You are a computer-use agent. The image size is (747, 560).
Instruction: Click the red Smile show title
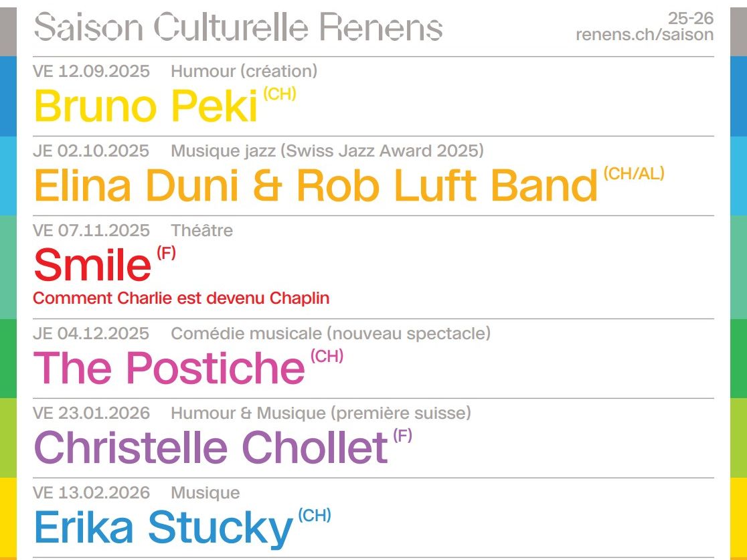click(92, 265)
